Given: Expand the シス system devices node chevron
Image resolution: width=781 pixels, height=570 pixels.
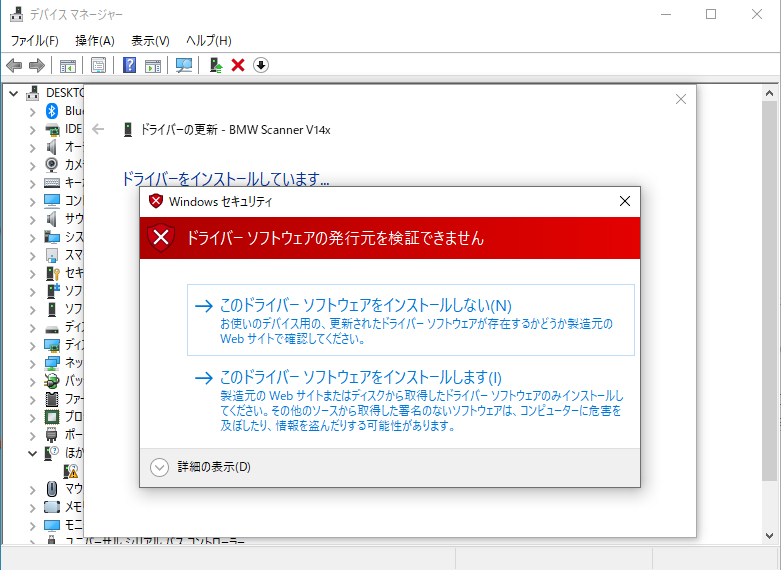Looking at the screenshot, I should point(32,238).
